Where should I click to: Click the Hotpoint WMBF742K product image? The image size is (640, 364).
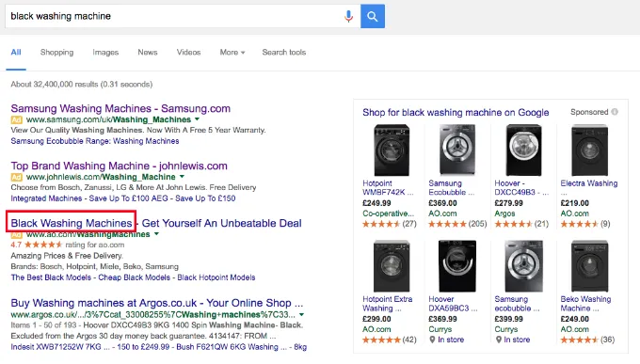point(392,150)
